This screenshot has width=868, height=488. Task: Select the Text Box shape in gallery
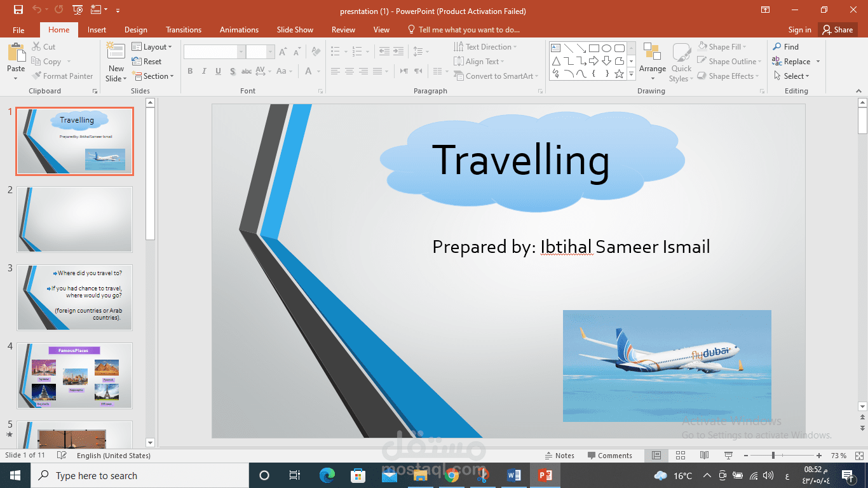pos(556,48)
